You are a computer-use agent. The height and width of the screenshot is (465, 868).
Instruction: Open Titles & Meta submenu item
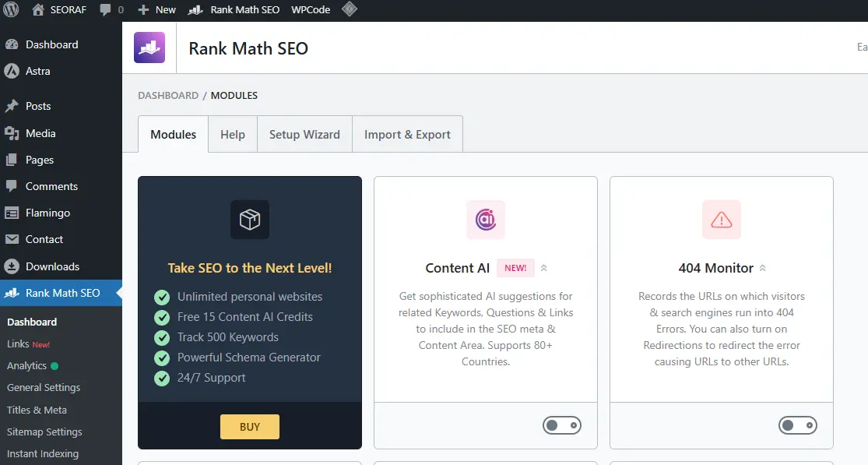pyautogui.click(x=37, y=410)
